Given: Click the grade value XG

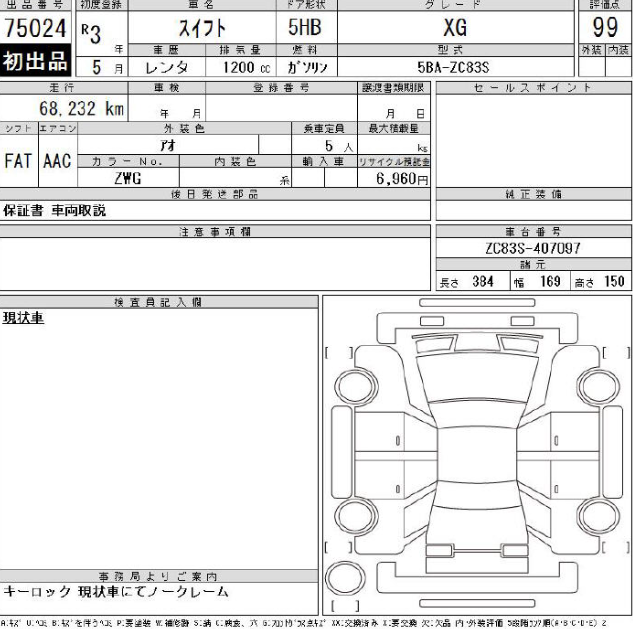Looking at the screenshot, I should pyautogui.click(x=455, y=28).
